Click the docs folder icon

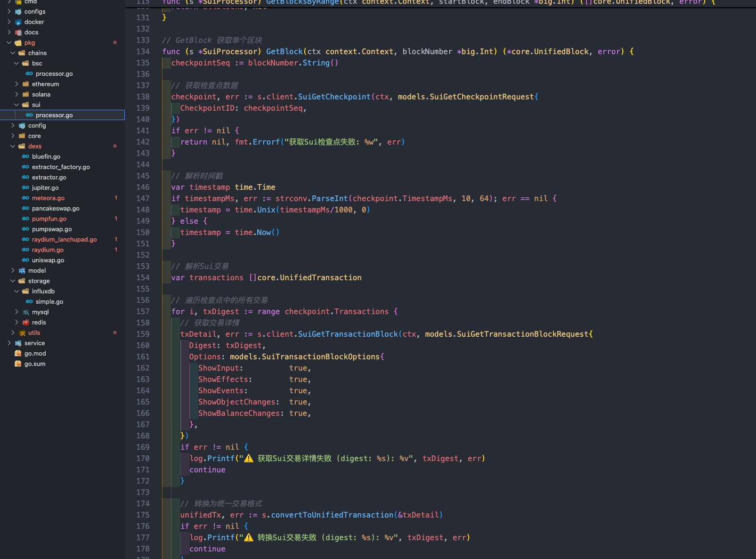18,32
